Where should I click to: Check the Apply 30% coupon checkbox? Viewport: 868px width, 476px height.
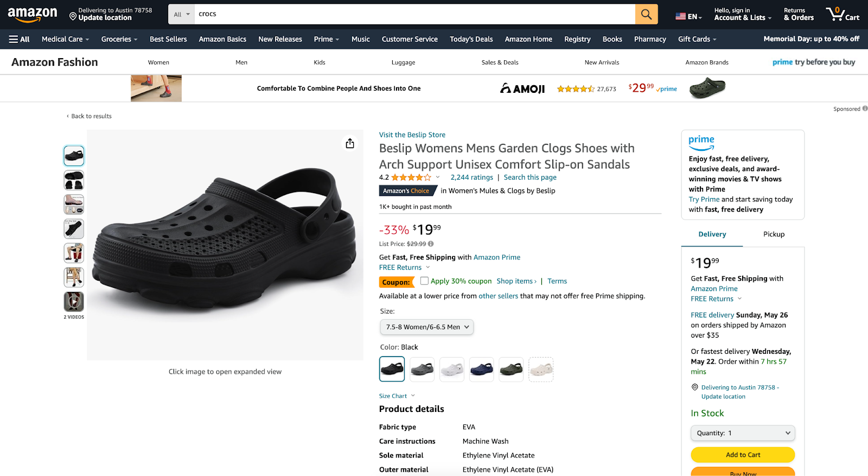(x=424, y=281)
